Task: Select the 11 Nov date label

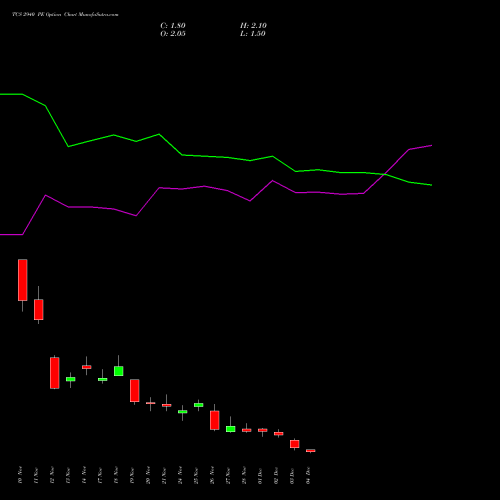Action: [x=36, y=475]
